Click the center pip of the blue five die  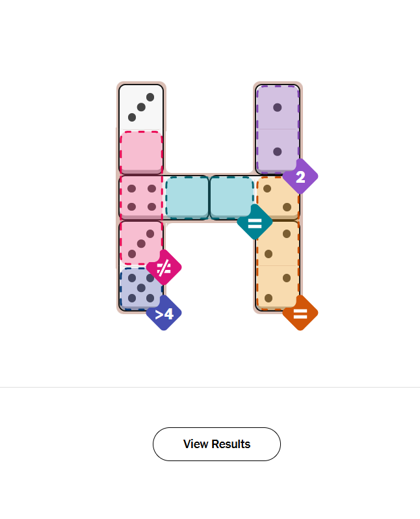click(141, 287)
